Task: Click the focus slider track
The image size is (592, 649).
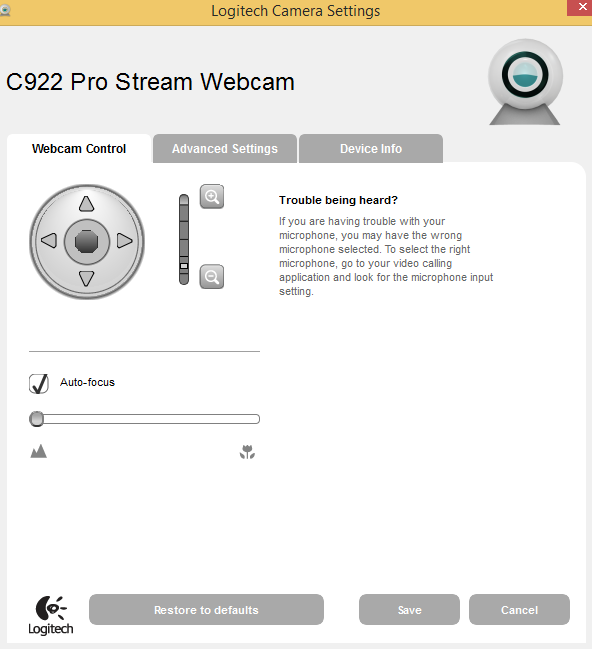Action: [x=144, y=419]
